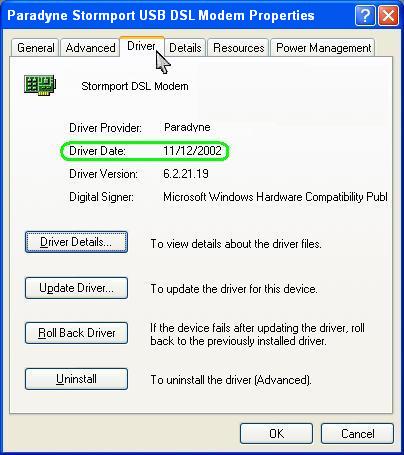The height and width of the screenshot is (455, 404).
Task: Click the modem device card icon
Action: tap(40, 85)
